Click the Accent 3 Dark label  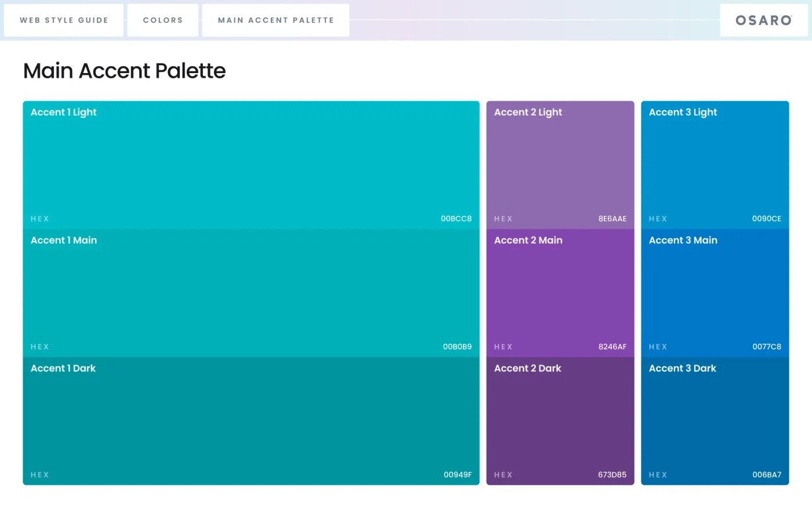coord(683,369)
